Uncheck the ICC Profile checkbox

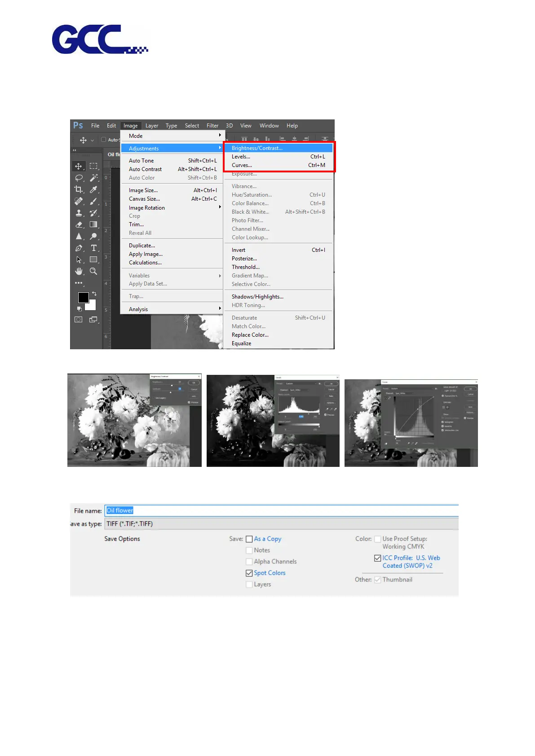click(378, 558)
